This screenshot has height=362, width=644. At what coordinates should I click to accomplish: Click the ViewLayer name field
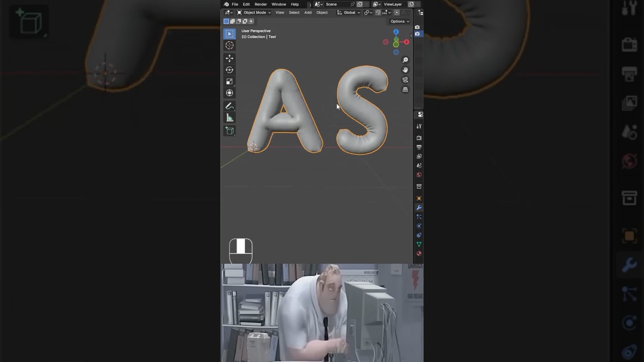(394, 4)
